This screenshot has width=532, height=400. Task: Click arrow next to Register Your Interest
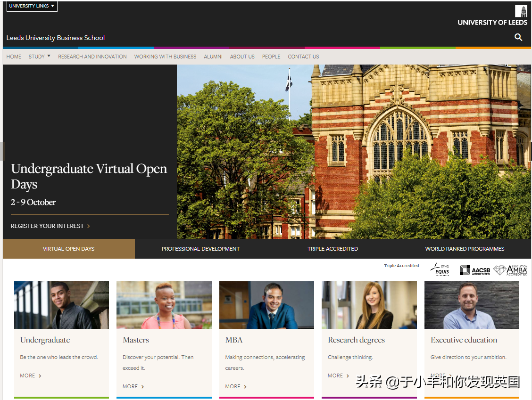pos(89,226)
